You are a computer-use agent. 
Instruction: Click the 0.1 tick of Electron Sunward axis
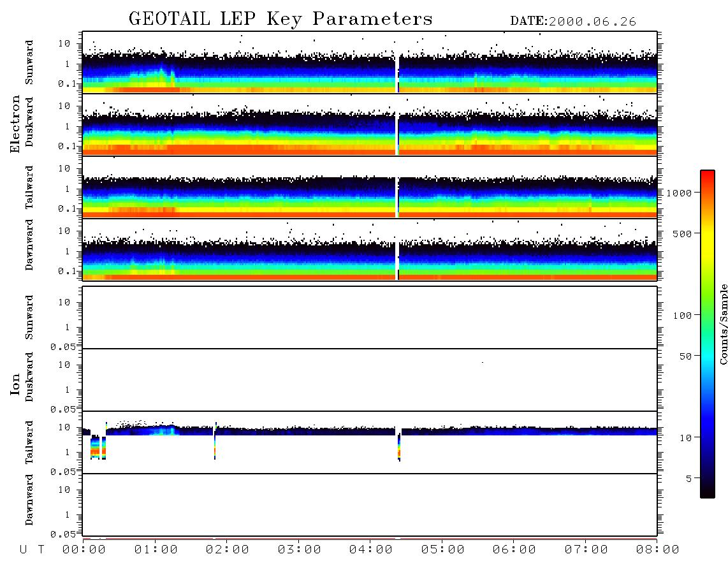point(68,84)
